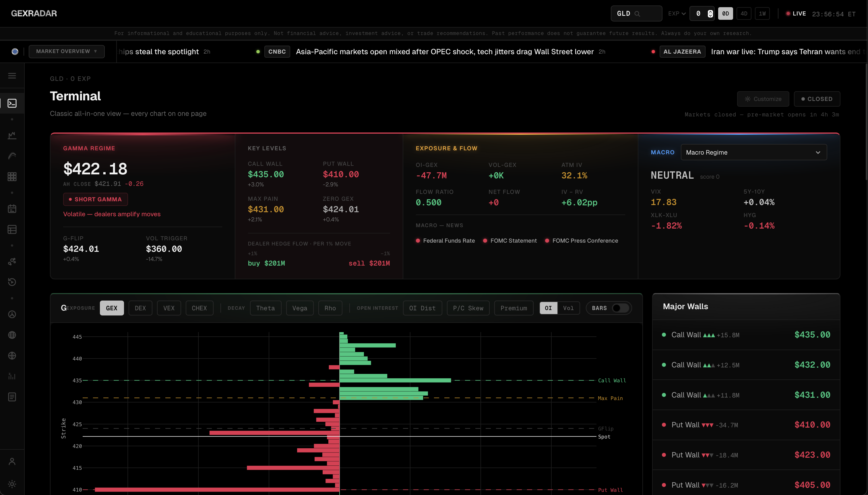Image resolution: width=868 pixels, height=495 pixels.
Task: Open the gridded globe sidebar icon
Action: [x=12, y=335]
